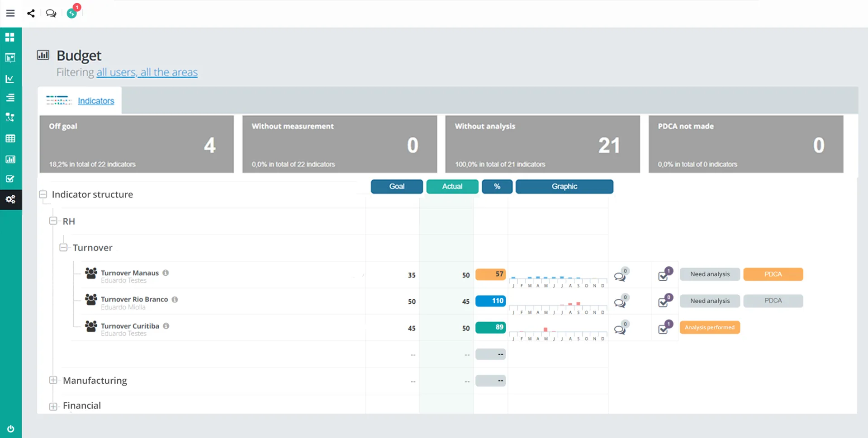Screen dimensions: 868x438
Task: Click the empty '--' badge in Manufacturing row
Action: pyautogui.click(x=490, y=381)
